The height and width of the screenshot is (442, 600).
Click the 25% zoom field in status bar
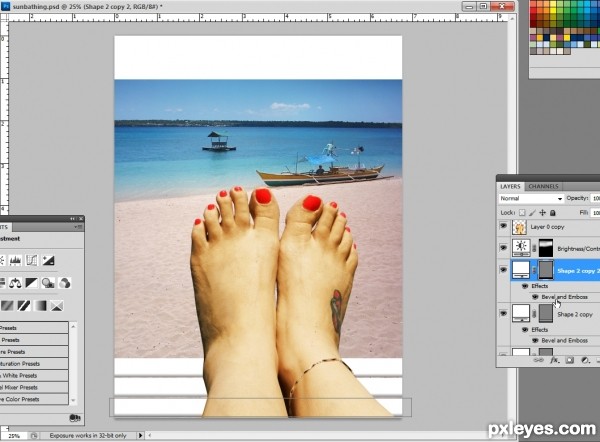pos(15,436)
